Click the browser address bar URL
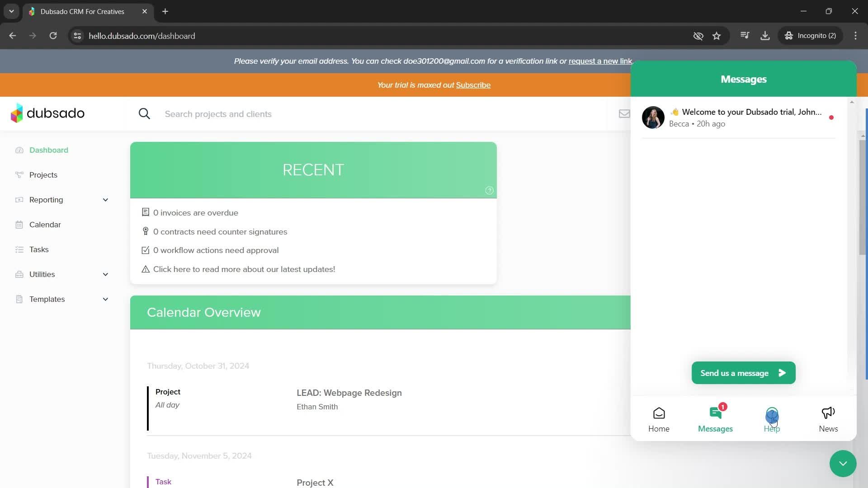 pyautogui.click(x=142, y=36)
